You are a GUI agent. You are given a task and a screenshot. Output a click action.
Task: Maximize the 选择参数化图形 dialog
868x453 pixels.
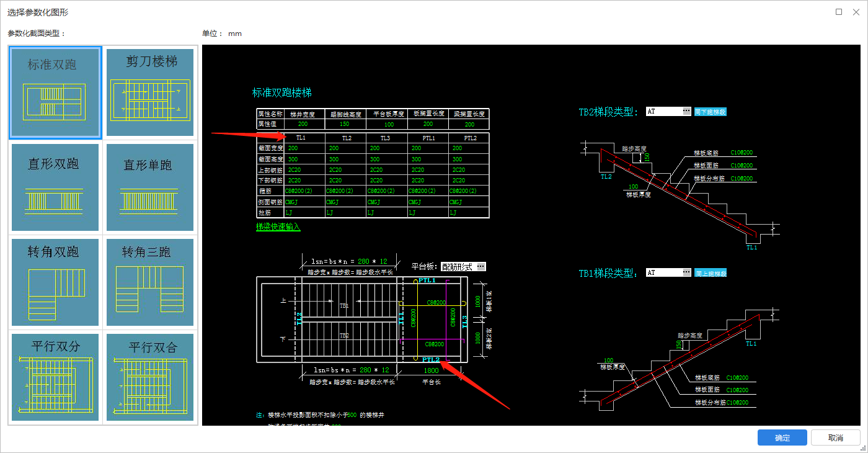click(839, 12)
